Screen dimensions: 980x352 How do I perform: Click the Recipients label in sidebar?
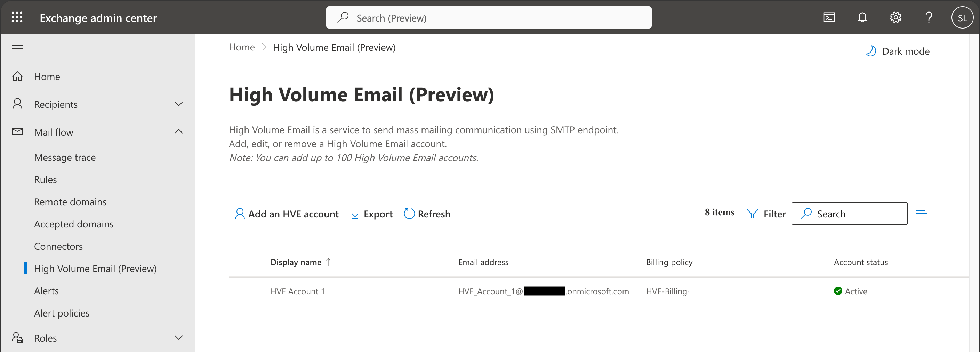coord(56,104)
